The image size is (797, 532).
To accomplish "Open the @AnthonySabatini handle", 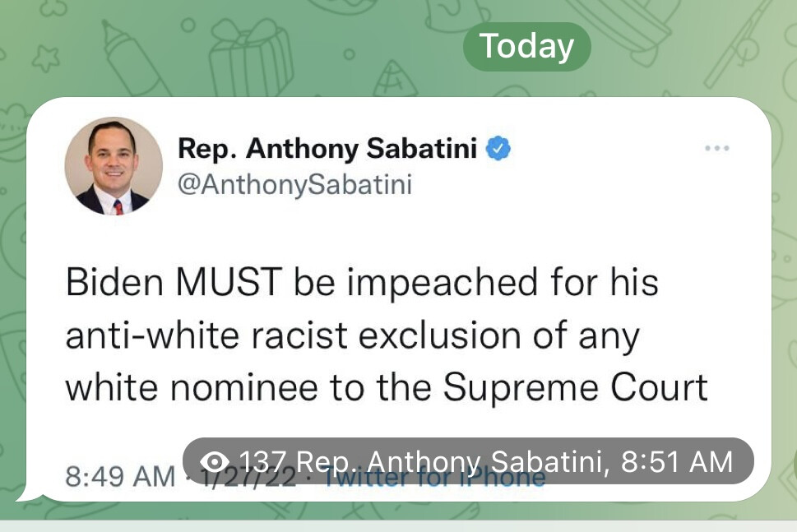I will (294, 184).
